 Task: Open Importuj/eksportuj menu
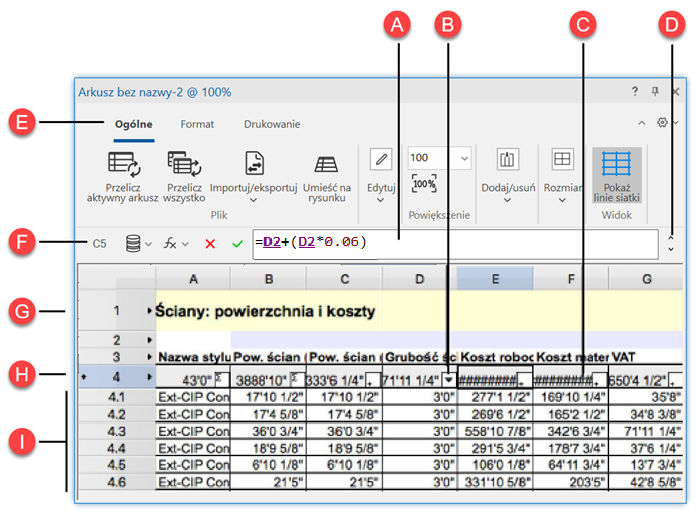(255, 164)
